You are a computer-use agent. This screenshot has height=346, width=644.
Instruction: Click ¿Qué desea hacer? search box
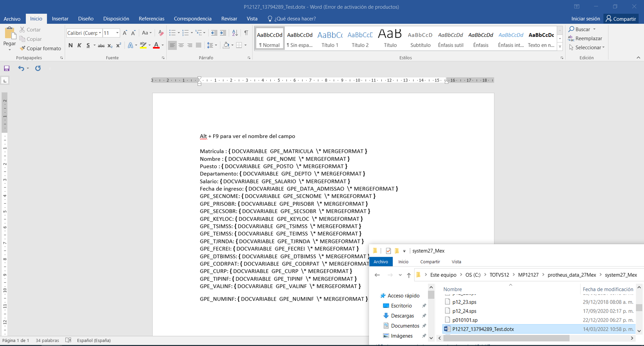pos(292,19)
